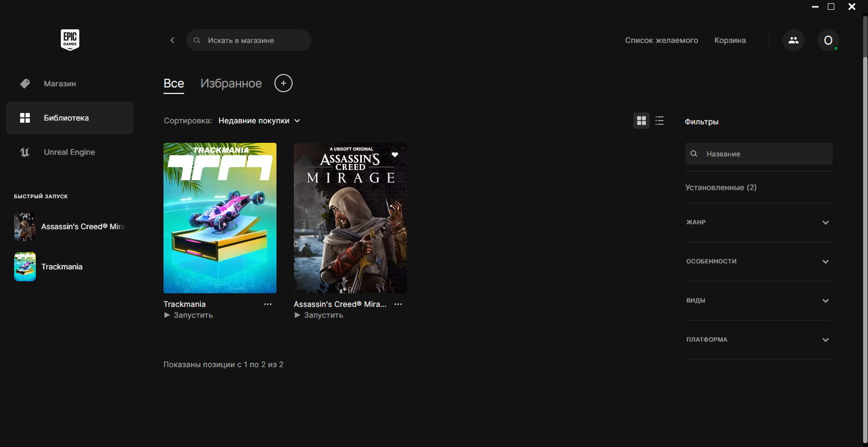The image size is (868, 447).
Task: Click the Library grid icon in sidebar
Action: (25, 118)
